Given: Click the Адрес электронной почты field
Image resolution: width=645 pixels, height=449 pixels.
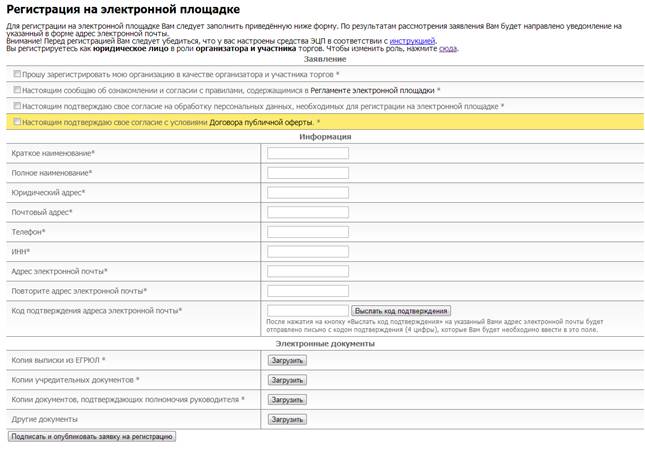Looking at the screenshot, I should (308, 271).
